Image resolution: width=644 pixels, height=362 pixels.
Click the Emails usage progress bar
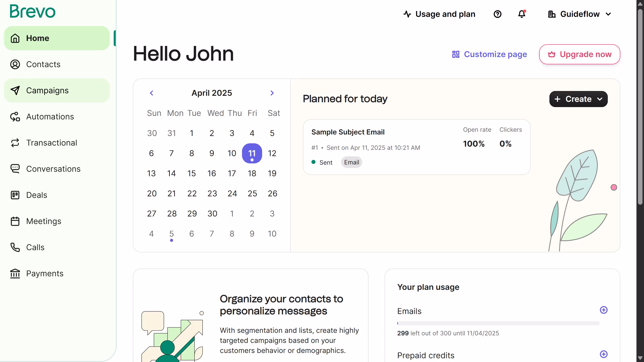(x=498, y=323)
